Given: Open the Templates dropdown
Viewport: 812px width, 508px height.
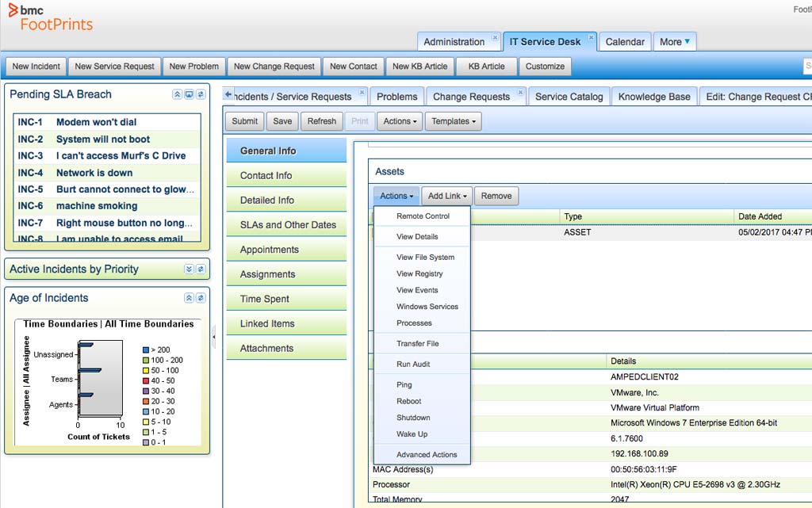Looking at the screenshot, I should tap(454, 121).
